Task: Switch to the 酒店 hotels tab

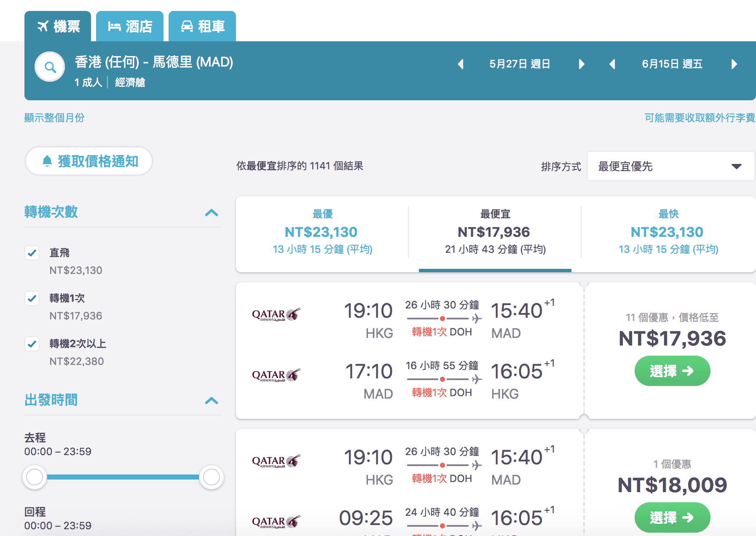Action: click(x=130, y=26)
